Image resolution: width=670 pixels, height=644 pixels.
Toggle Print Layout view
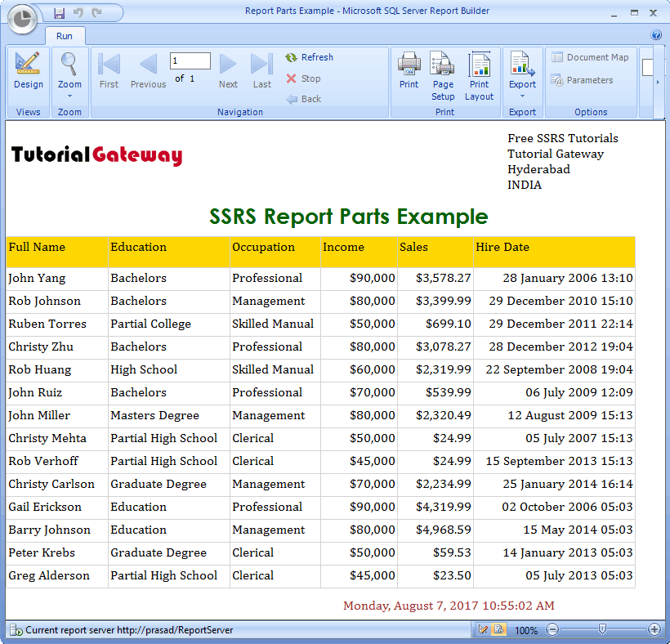point(480,75)
